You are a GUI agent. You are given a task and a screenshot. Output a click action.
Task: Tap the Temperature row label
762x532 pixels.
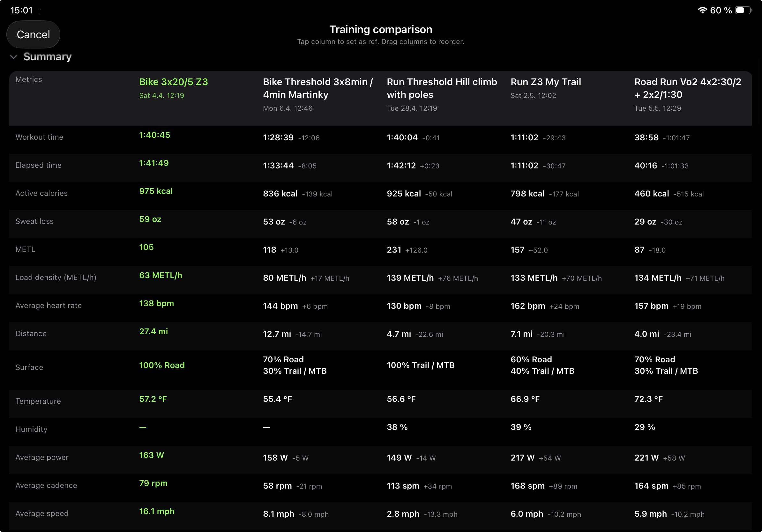tap(38, 401)
